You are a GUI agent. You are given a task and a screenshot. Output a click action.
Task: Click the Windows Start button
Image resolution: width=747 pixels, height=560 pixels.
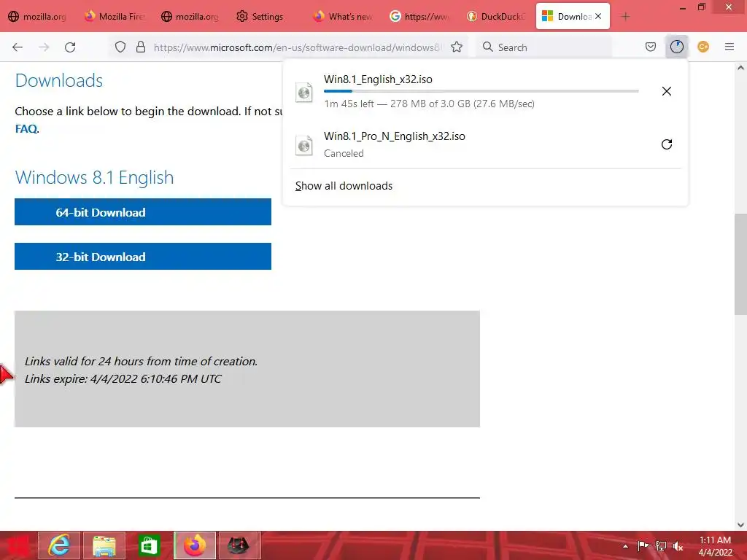(x=18, y=545)
